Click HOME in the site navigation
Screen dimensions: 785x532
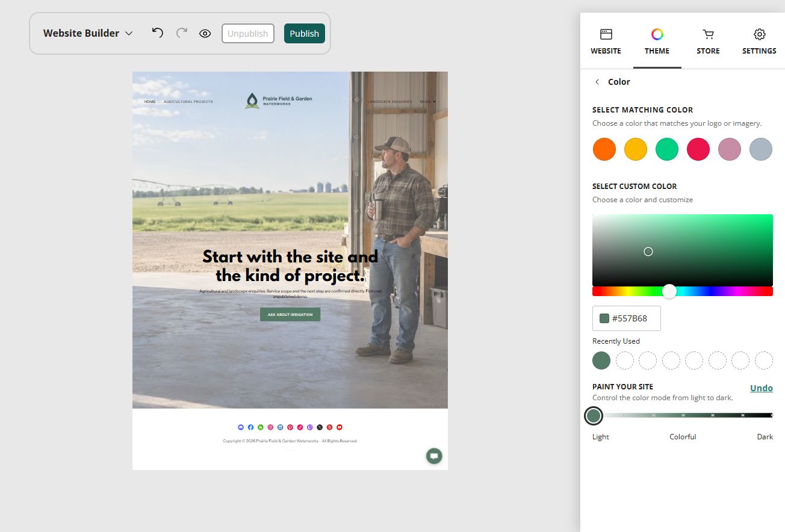[150, 102]
